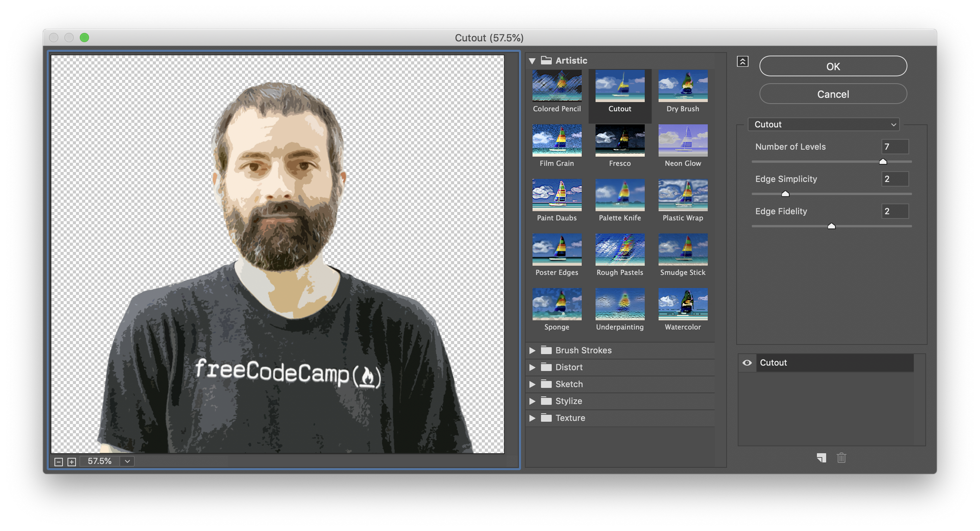Click the Edge Simplicity slider handle
Image resolution: width=980 pixels, height=531 pixels.
[x=785, y=193]
